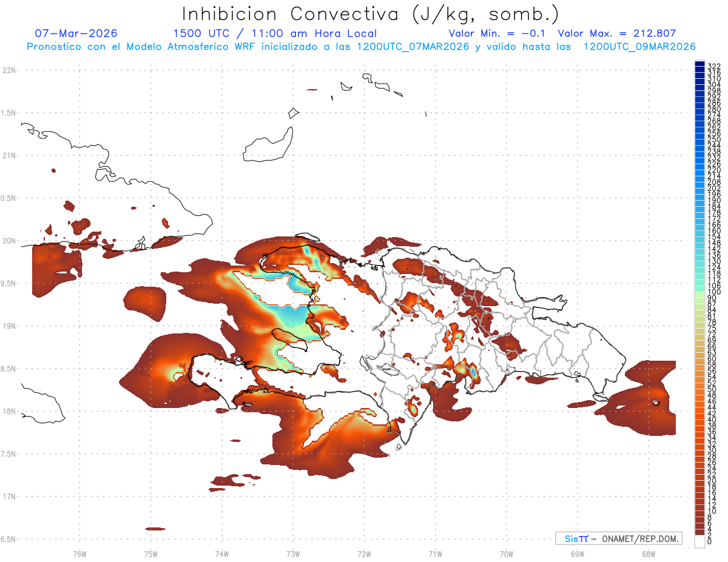The image size is (728, 562).
Task: Click the '73W' longitude label
Action: 293,553
